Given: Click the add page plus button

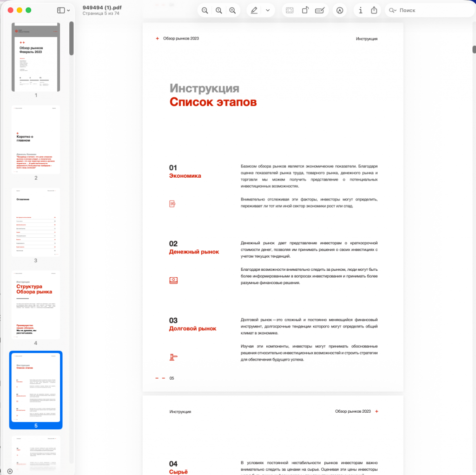Looking at the screenshot, I should (10, 471).
